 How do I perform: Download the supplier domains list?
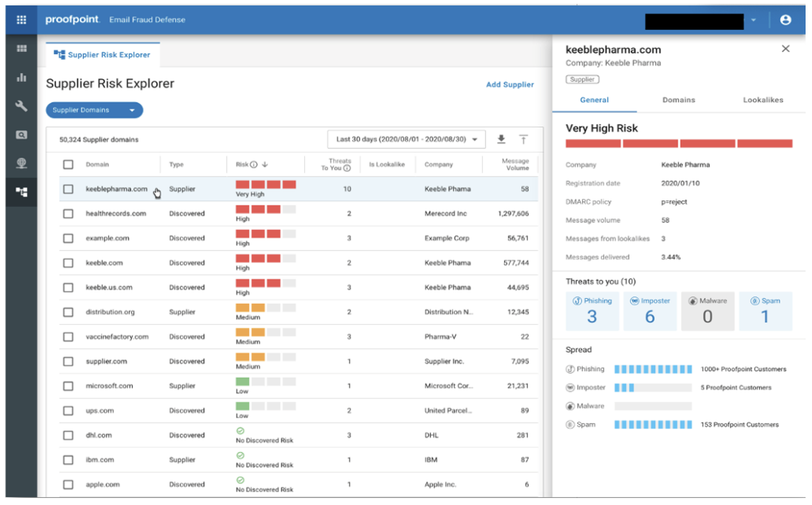click(x=501, y=139)
